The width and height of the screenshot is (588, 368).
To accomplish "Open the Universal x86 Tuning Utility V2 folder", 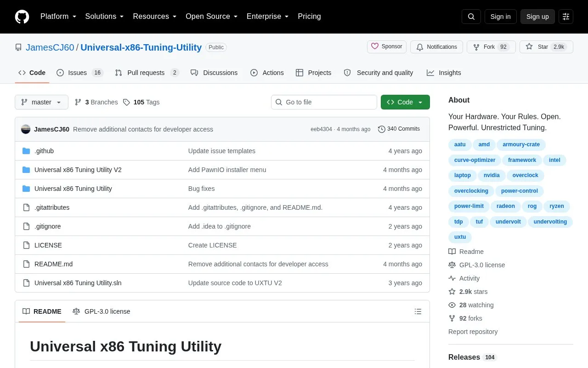I will click(x=78, y=170).
